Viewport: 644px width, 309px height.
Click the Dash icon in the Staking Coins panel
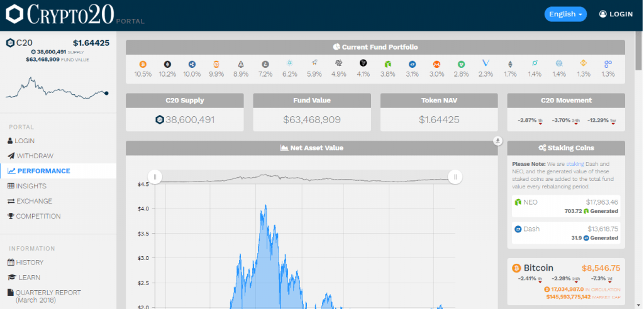518,229
